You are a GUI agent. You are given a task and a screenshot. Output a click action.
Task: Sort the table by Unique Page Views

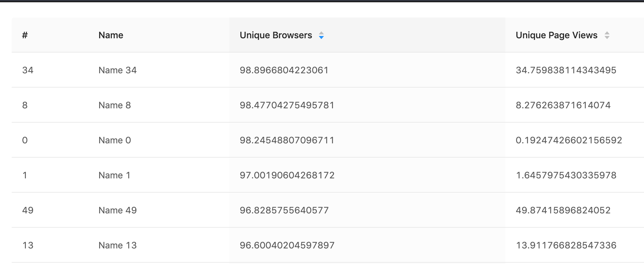click(557, 35)
